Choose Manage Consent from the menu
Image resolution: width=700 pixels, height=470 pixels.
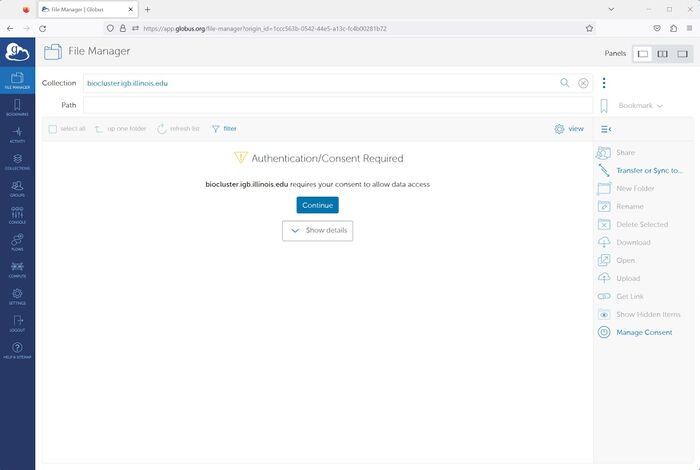(x=644, y=332)
